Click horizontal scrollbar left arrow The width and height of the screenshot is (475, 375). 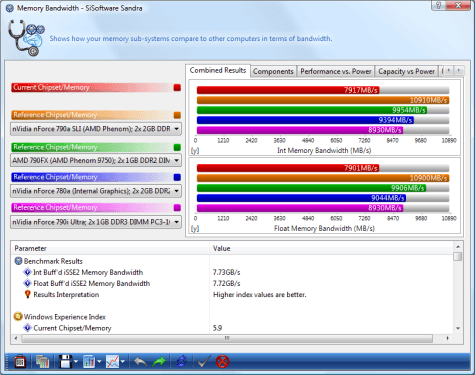16,338
